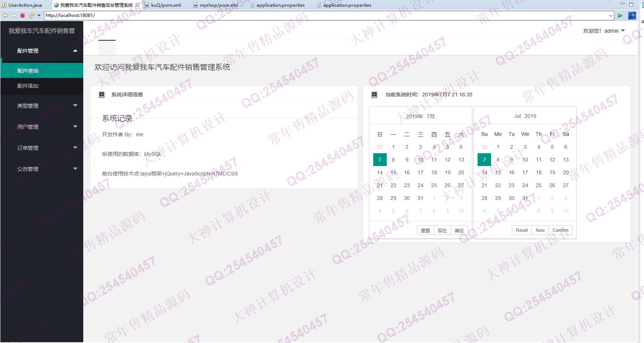The height and width of the screenshot is (343, 644).
Task: Click Now in the English calendar
Action: (540, 230)
